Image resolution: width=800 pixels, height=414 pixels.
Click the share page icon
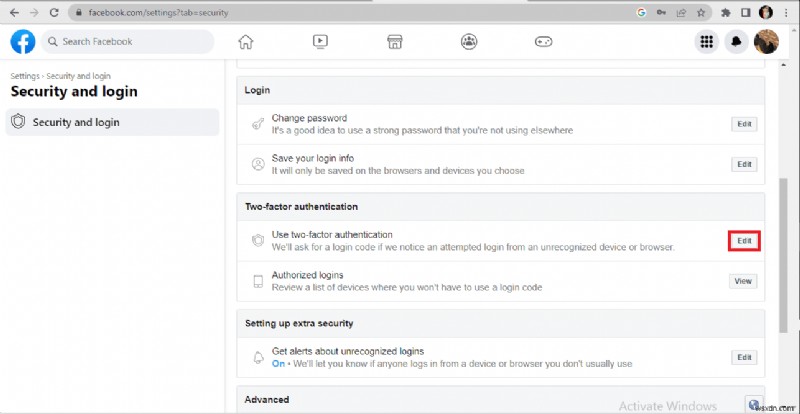[681, 13]
